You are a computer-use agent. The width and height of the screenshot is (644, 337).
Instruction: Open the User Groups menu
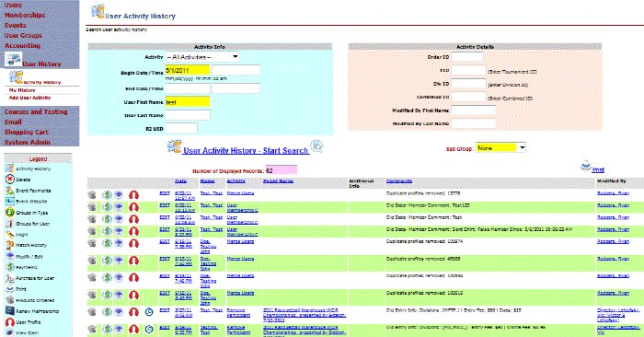click(23, 35)
